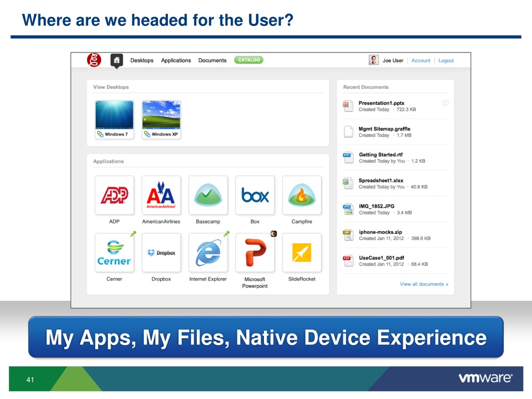Open the ADP application icon
Viewport: 532px width, 399px height.
[114, 195]
